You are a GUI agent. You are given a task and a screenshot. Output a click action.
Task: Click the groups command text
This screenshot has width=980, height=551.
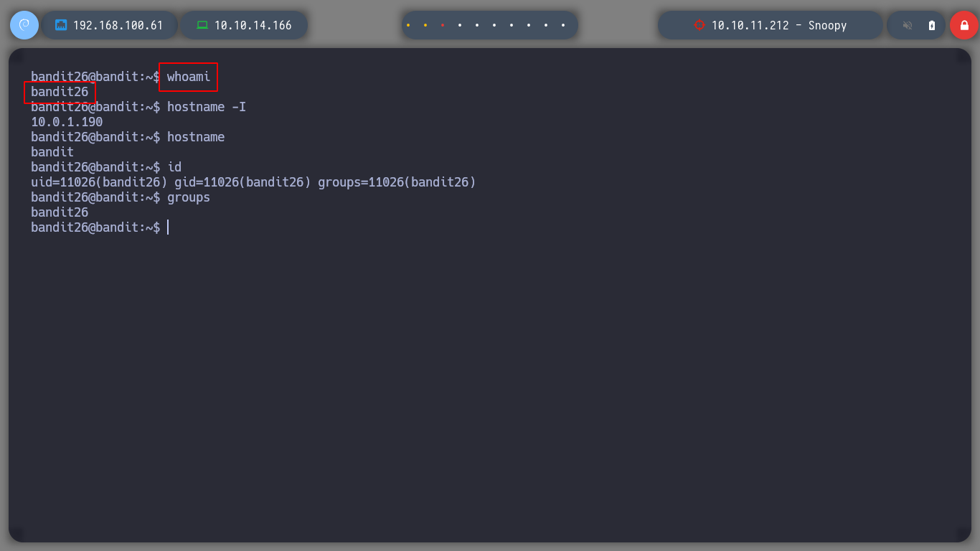(x=189, y=197)
